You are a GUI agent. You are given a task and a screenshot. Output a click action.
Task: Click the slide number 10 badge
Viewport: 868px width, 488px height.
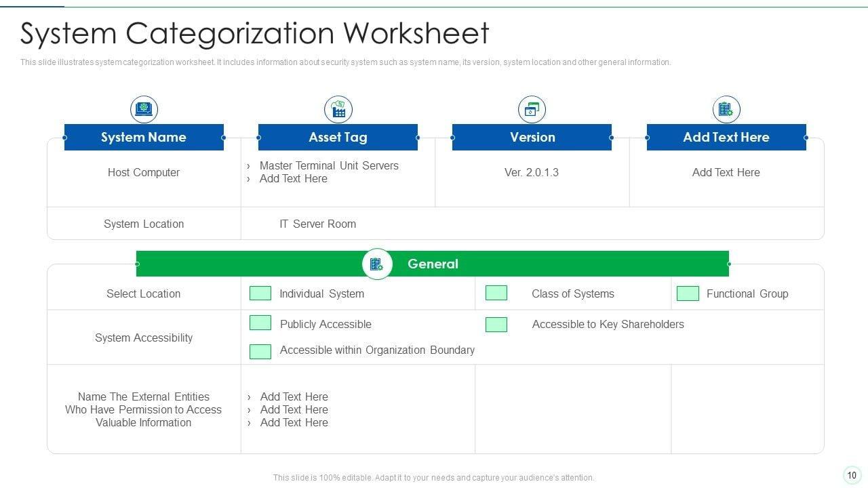(852, 475)
